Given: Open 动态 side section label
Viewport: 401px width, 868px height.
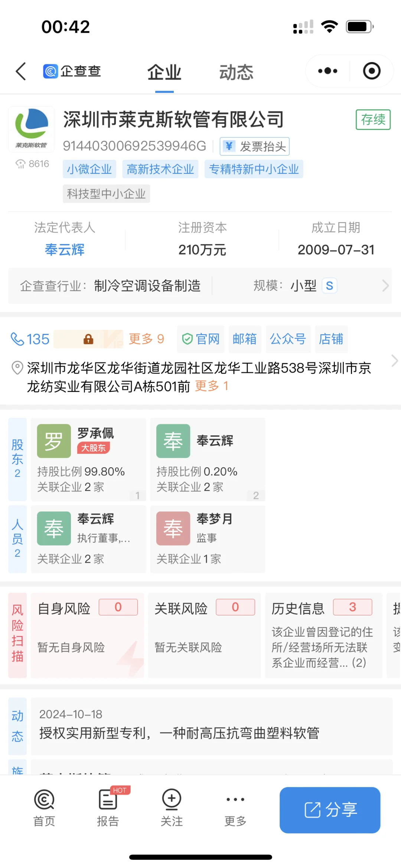Looking at the screenshot, I should (x=17, y=726).
